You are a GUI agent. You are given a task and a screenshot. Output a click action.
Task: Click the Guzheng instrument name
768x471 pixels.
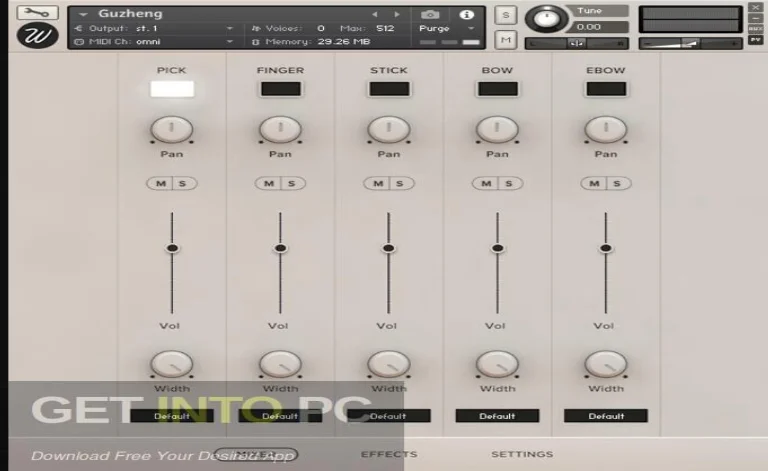pos(130,14)
